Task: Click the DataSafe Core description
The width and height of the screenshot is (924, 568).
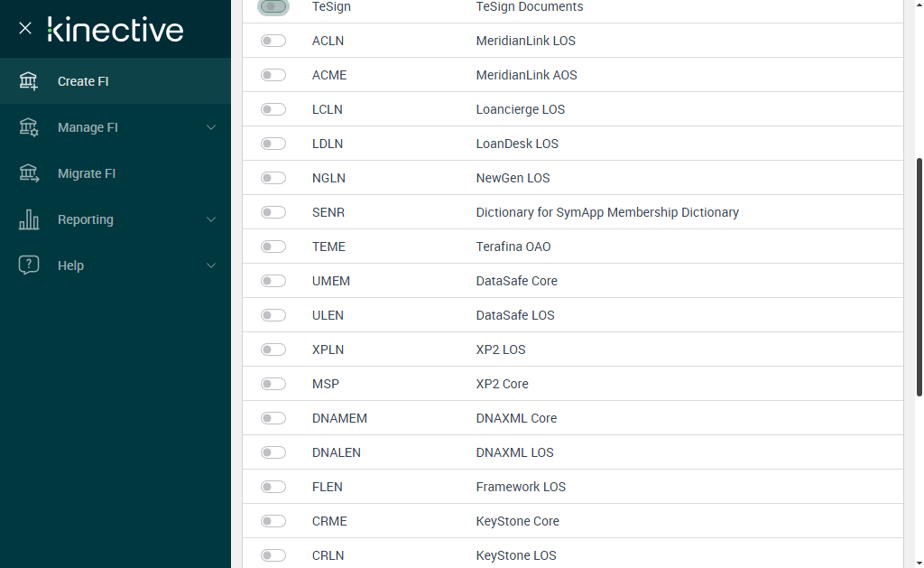Action: point(516,281)
